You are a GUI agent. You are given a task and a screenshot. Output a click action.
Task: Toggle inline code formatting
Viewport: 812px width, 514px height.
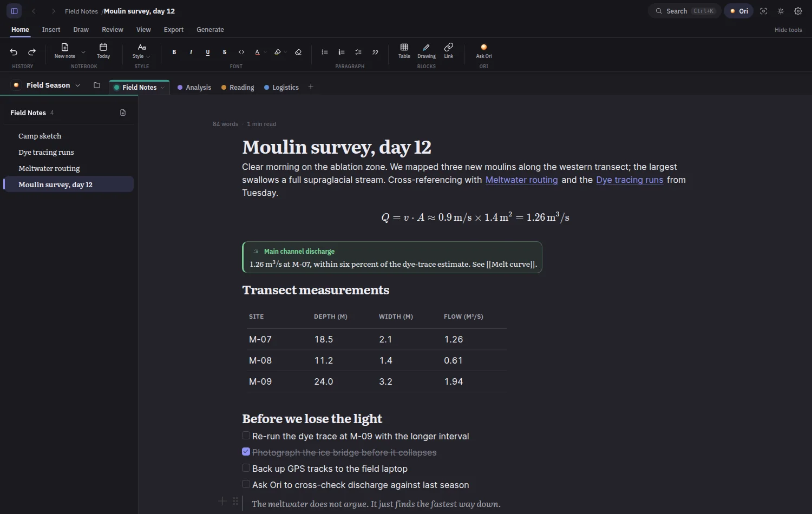click(x=241, y=52)
